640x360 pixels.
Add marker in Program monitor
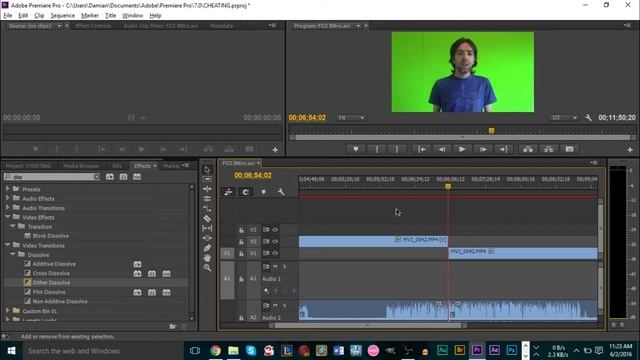pos(356,149)
